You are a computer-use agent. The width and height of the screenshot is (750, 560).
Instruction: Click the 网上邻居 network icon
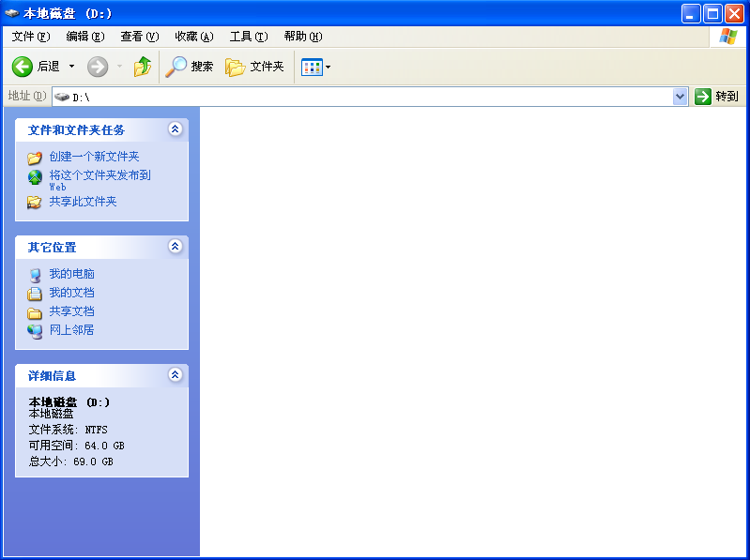[x=35, y=330]
